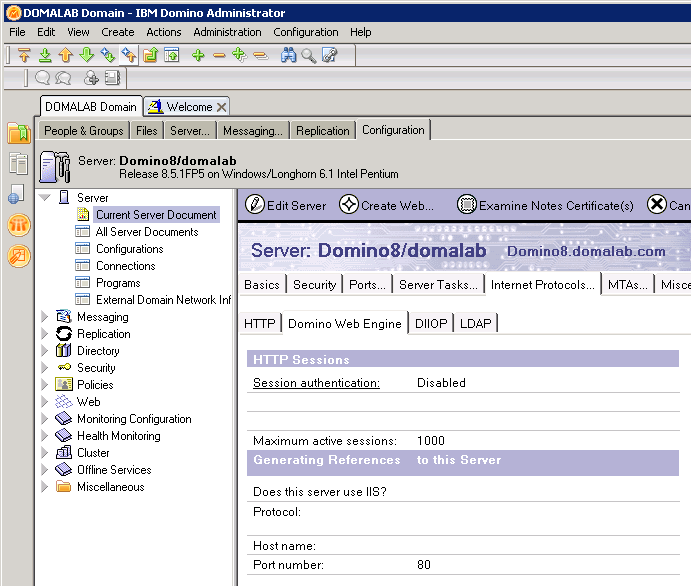Select the Security tab in server document

pos(314,285)
